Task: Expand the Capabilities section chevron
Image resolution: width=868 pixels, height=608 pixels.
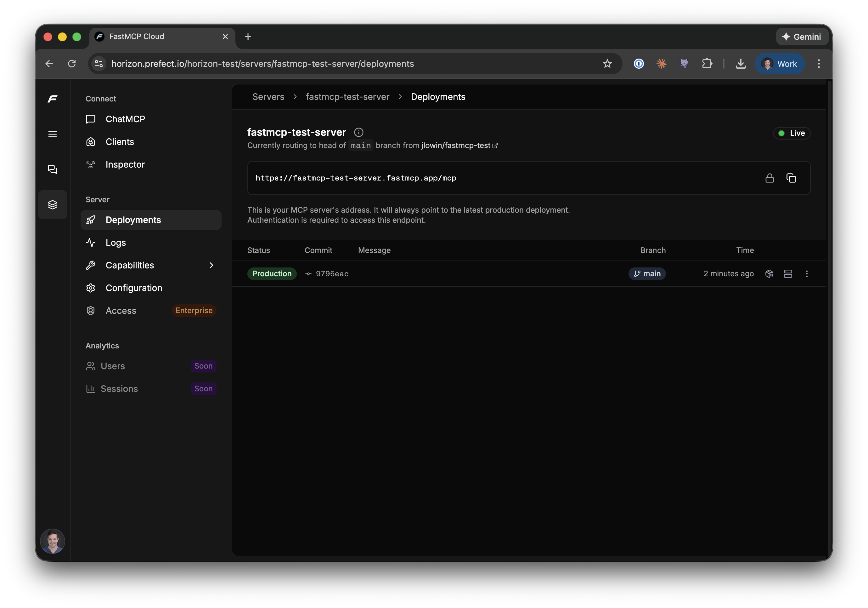Action: point(211,265)
